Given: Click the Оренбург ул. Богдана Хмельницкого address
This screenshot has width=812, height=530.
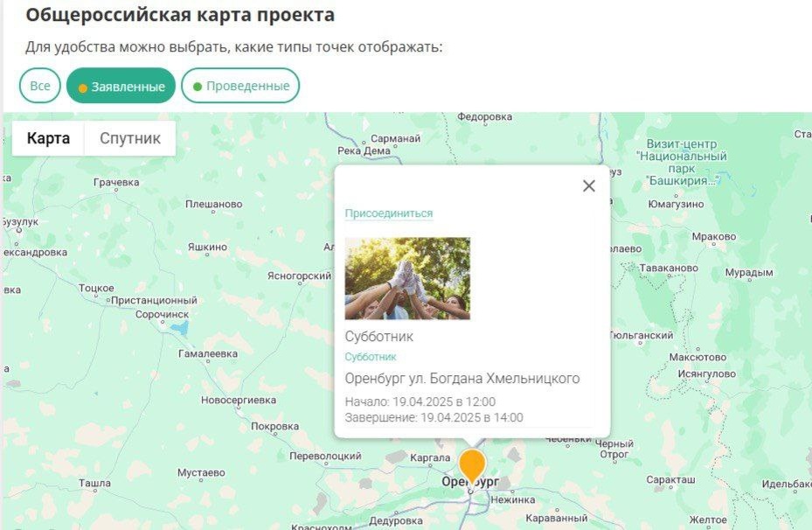Looking at the screenshot, I should click(462, 379).
